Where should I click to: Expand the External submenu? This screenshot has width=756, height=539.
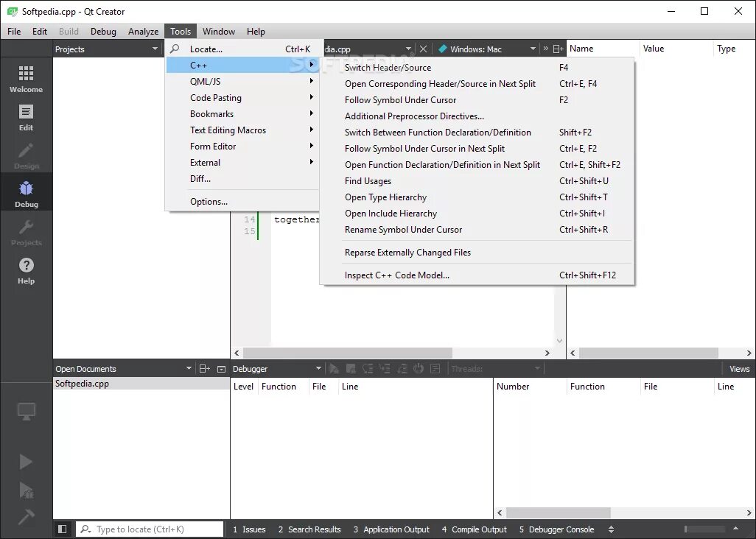point(242,163)
